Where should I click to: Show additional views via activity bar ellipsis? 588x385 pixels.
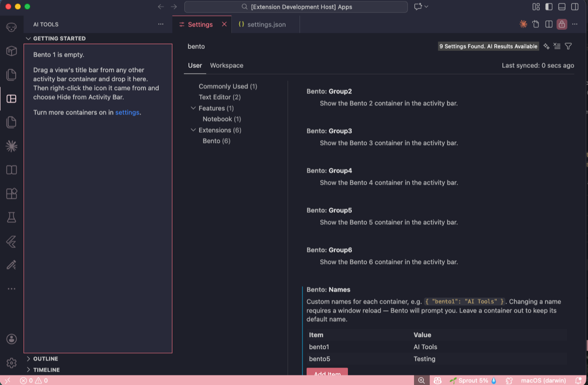11,289
